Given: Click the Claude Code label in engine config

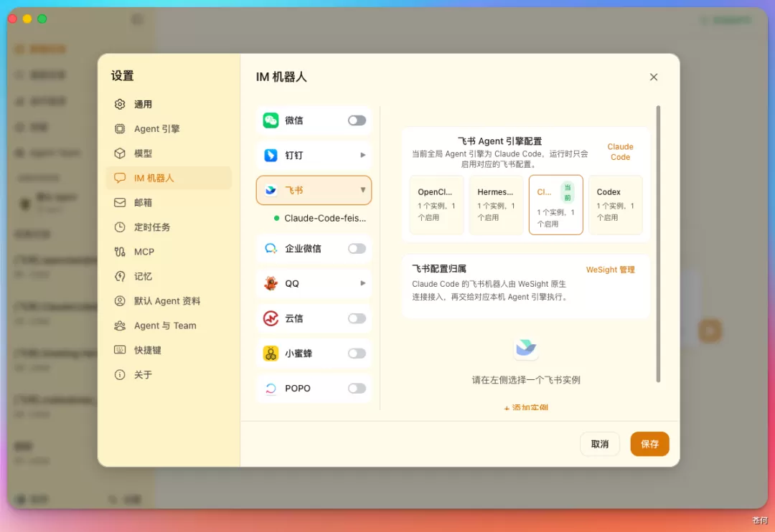Looking at the screenshot, I should [620, 152].
